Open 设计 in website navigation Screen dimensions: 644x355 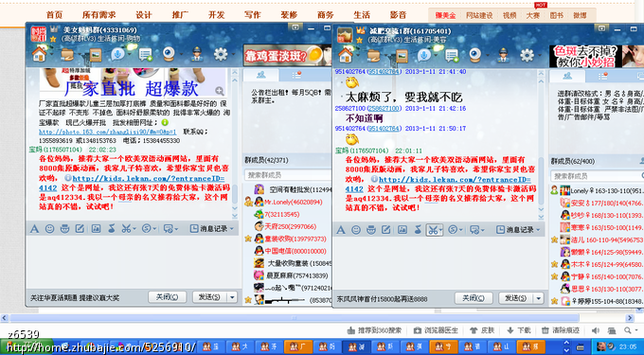144,15
